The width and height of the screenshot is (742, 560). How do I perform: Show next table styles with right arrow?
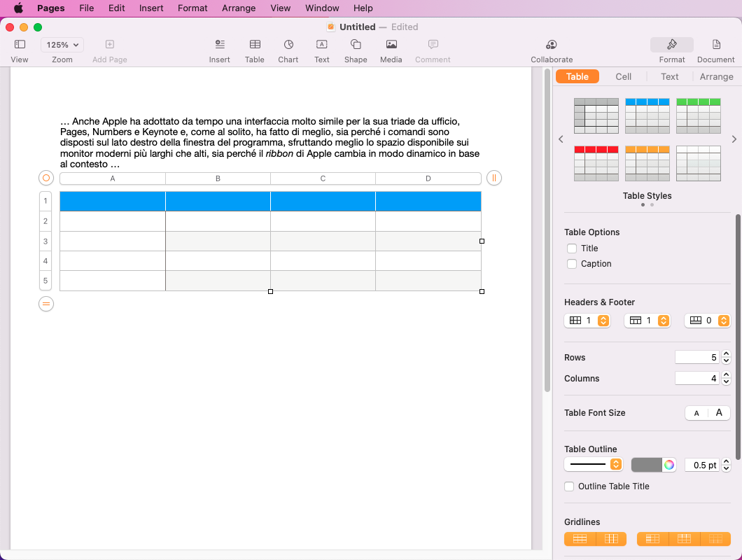coord(734,139)
